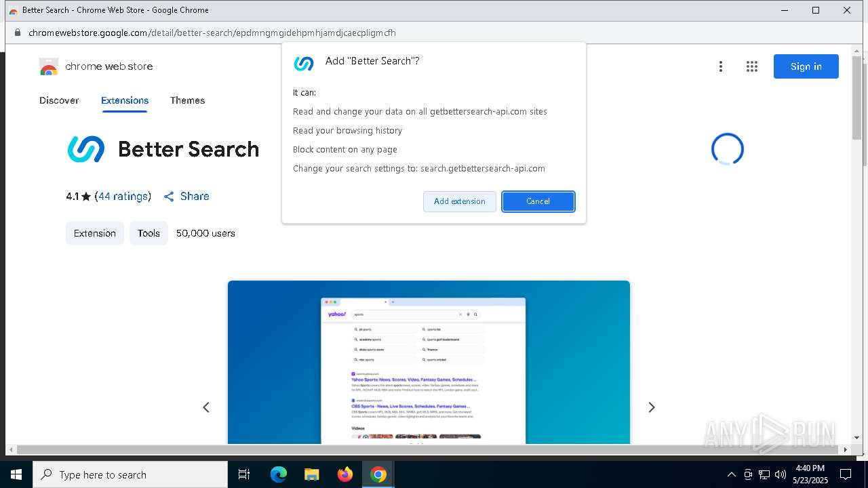The width and height of the screenshot is (868, 488).
Task: Click the taskbar search box
Action: tap(130, 474)
